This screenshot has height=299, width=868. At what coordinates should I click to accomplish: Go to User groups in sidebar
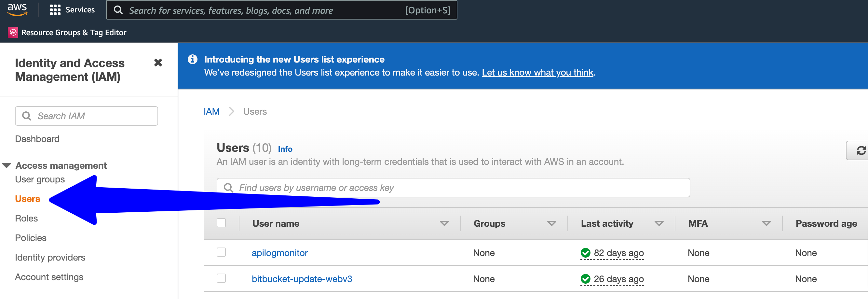click(40, 179)
